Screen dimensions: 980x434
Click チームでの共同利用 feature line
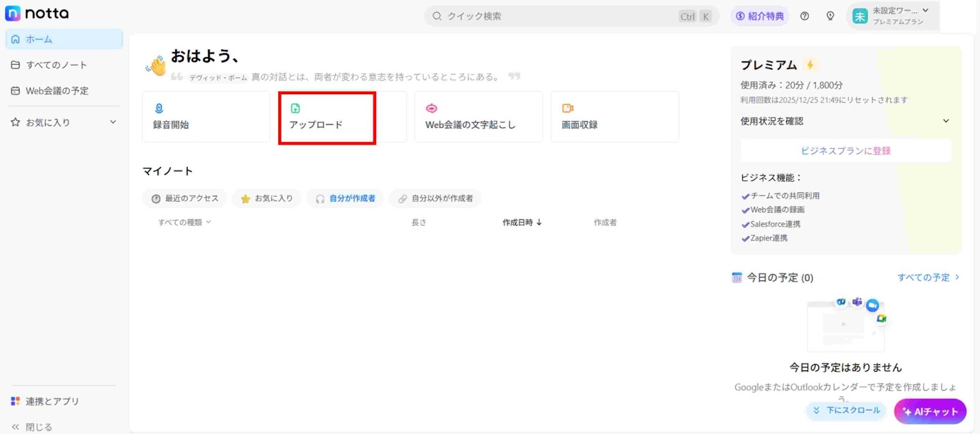780,196
